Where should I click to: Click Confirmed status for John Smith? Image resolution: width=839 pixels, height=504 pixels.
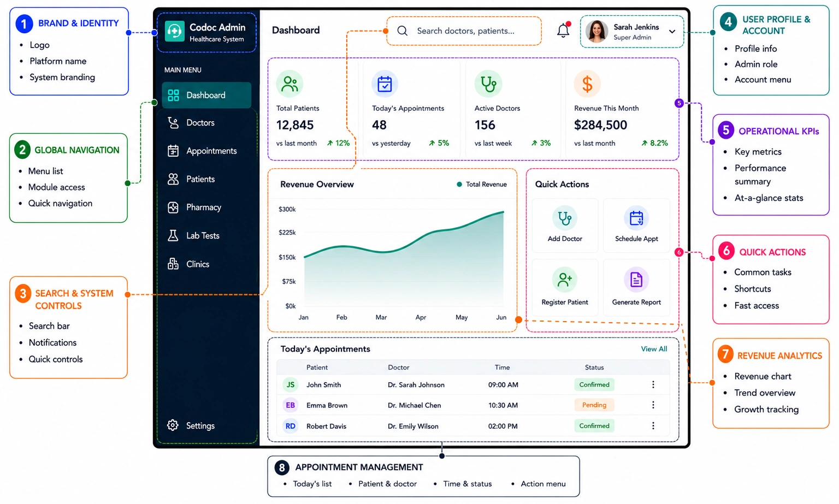594,384
